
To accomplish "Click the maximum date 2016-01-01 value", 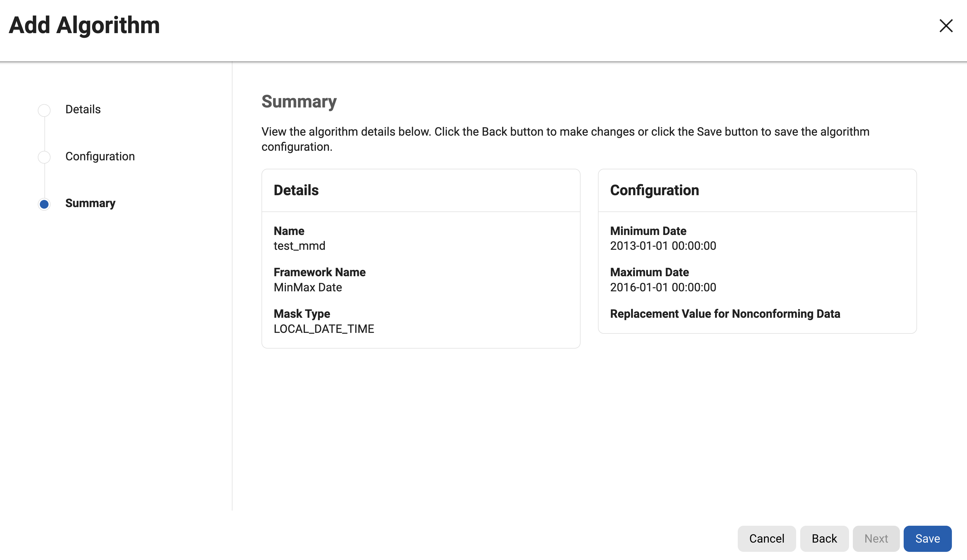I will (663, 287).
